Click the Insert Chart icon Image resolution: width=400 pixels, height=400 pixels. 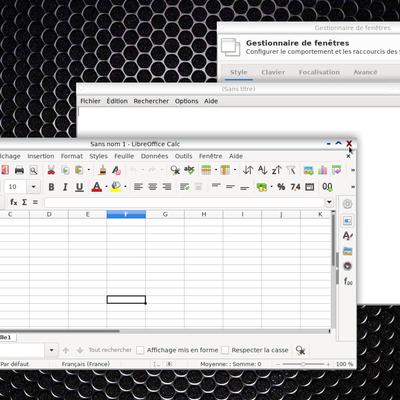click(322, 170)
